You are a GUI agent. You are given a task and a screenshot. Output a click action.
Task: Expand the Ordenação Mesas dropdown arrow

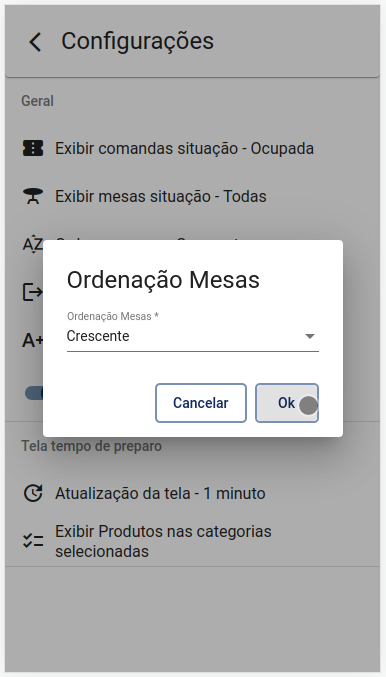[x=310, y=336]
